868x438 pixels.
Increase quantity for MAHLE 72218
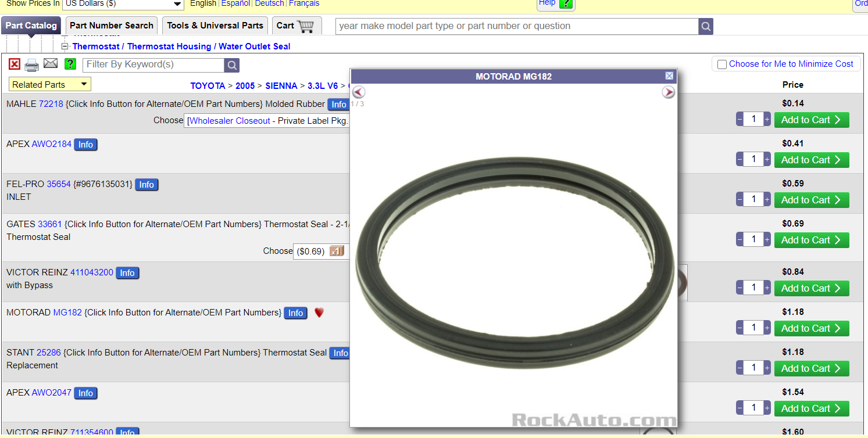(x=767, y=120)
